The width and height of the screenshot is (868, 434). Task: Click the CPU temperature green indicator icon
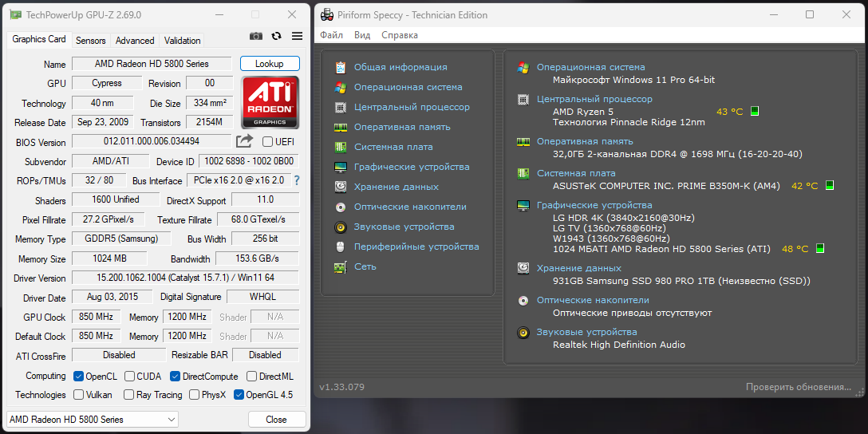coord(755,111)
